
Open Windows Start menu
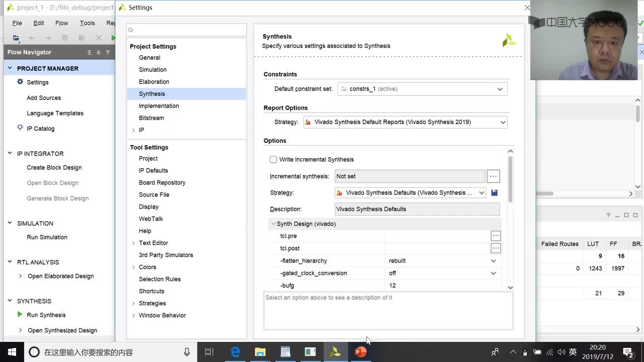[12, 352]
